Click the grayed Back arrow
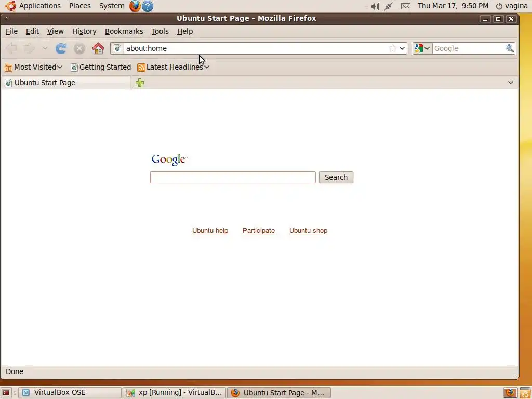The width and height of the screenshot is (532, 399). tap(12, 48)
